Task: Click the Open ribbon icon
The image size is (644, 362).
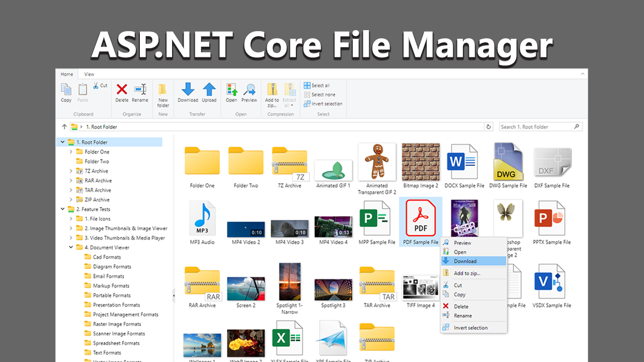Action: coord(231,89)
